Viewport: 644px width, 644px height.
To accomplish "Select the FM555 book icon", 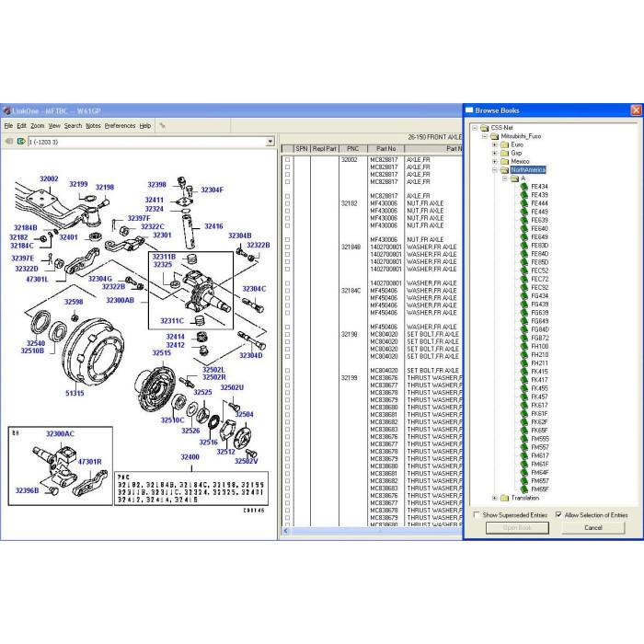I will coord(523,439).
